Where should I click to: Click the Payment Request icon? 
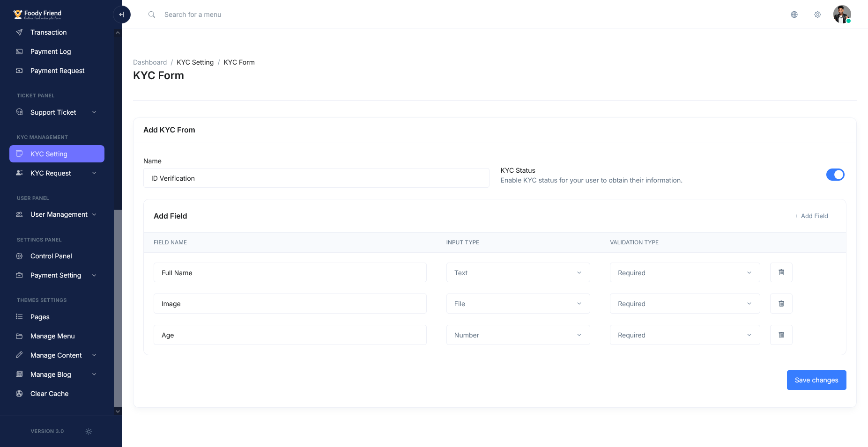point(19,71)
